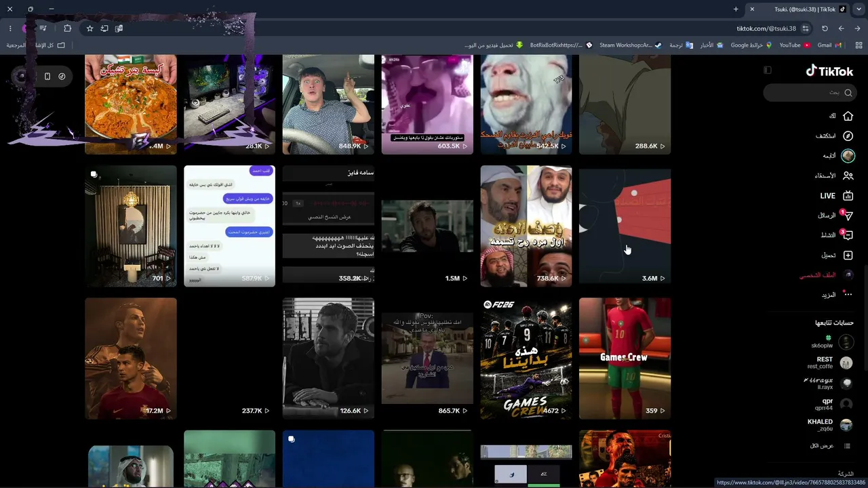Click the Profile avatar icon in sidebar
Viewport: 868px width, 488px height.
848,275
